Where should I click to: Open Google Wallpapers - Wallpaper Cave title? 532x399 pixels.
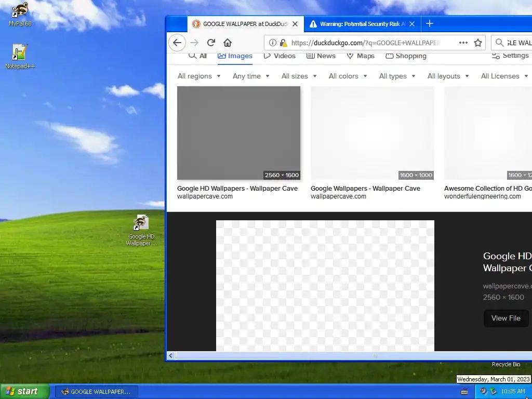click(x=365, y=188)
